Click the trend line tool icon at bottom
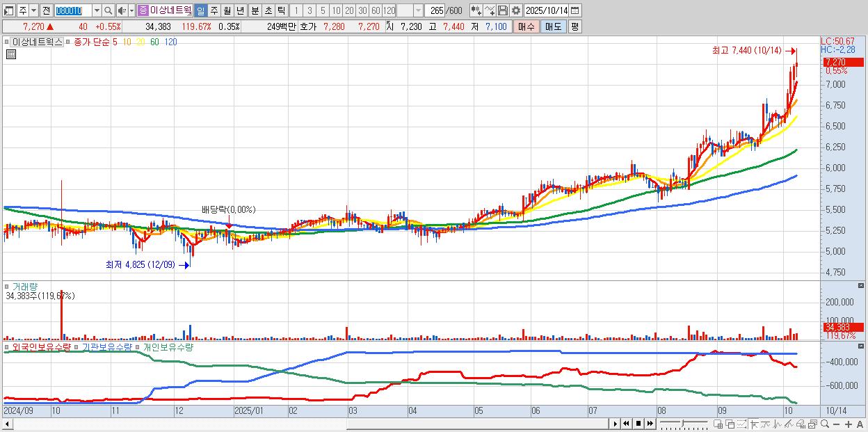The width and height of the screenshot is (868, 432). pyautogui.click(x=766, y=424)
